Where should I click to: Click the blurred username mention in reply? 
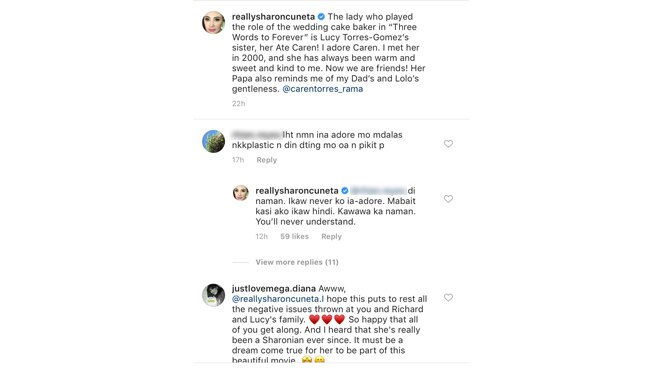378,191
